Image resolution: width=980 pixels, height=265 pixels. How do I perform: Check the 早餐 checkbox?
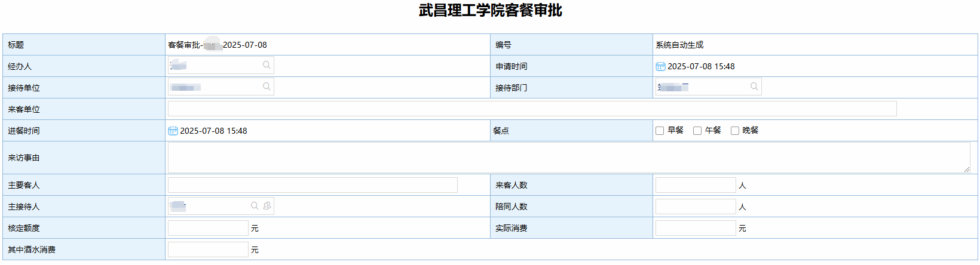tap(660, 131)
